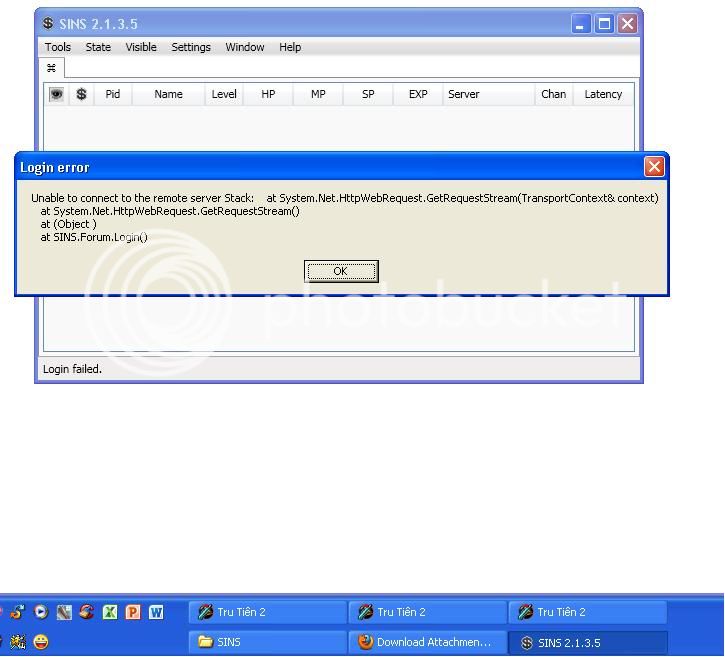Screen dimensions: 725x657
Task: Open the Help menu
Action: [x=290, y=47]
